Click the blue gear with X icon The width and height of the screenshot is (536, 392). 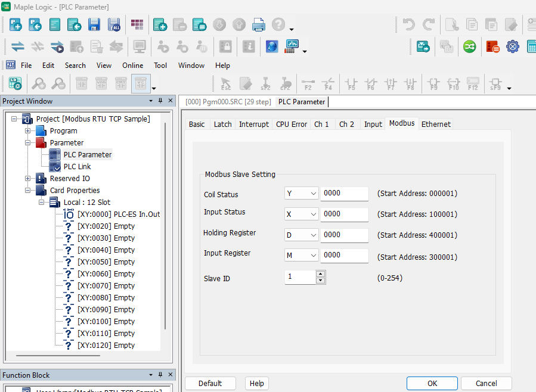513,46
